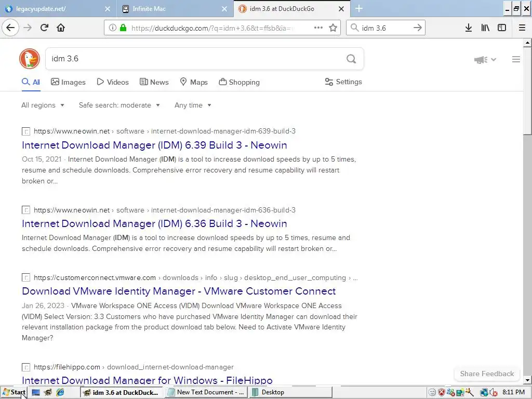Click the scrollbar down arrow

pos(527,380)
